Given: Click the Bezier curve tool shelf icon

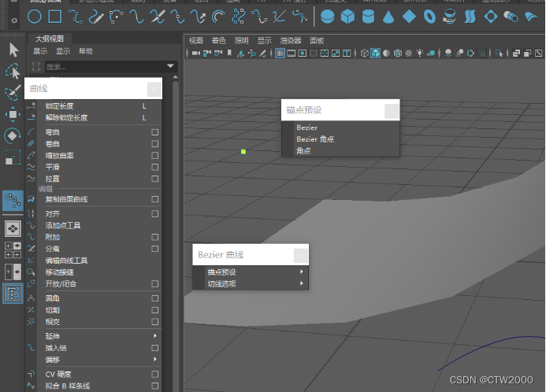Looking at the screenshot, I should tap(300, 17).
